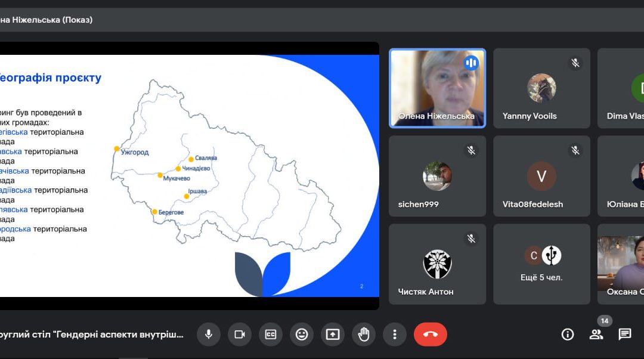The image size is (644, 359).
Task: Show the participants list
Action: [x=596, y=335]
